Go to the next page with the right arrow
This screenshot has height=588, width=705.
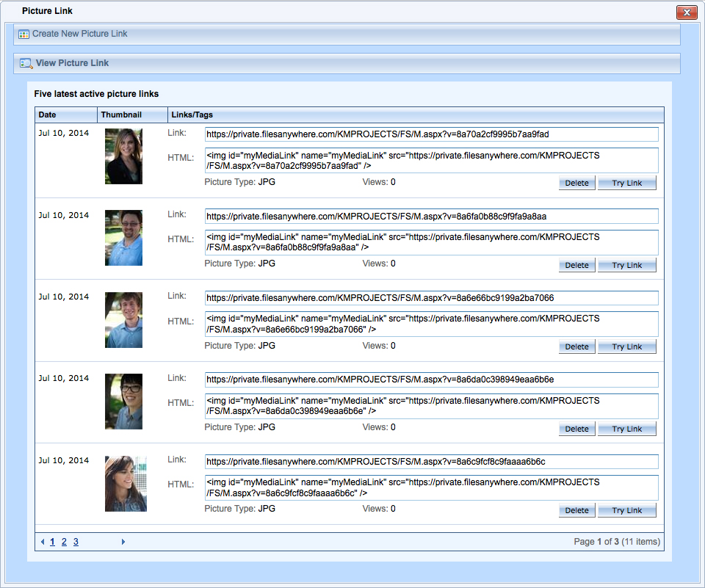(123, 542)
